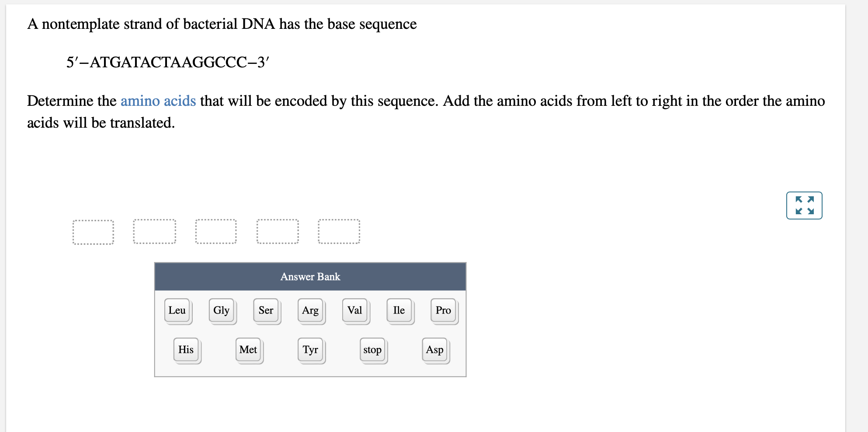
Task: Click the fourth dashed answer slot
Action: click(x=278, y=231)
